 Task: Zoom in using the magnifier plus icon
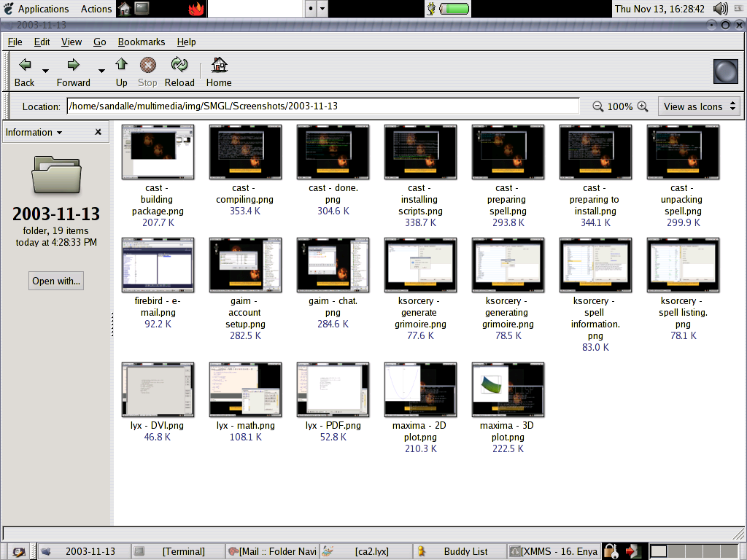(x=643, y=106)
